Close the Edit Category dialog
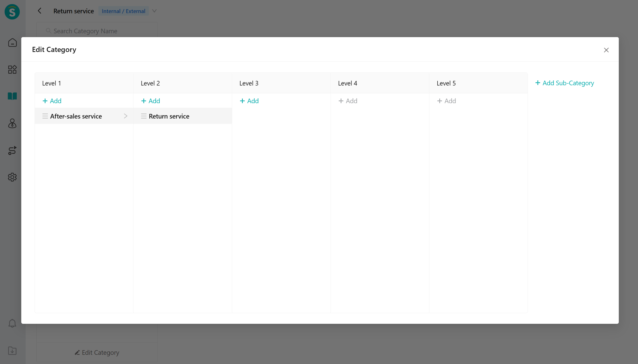Screen dimensions: 638x364 coord(606,50)
